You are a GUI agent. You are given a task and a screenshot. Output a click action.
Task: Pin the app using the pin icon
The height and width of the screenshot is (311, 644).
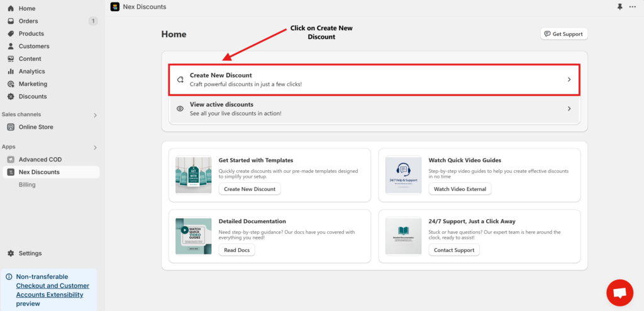(618, 7)
